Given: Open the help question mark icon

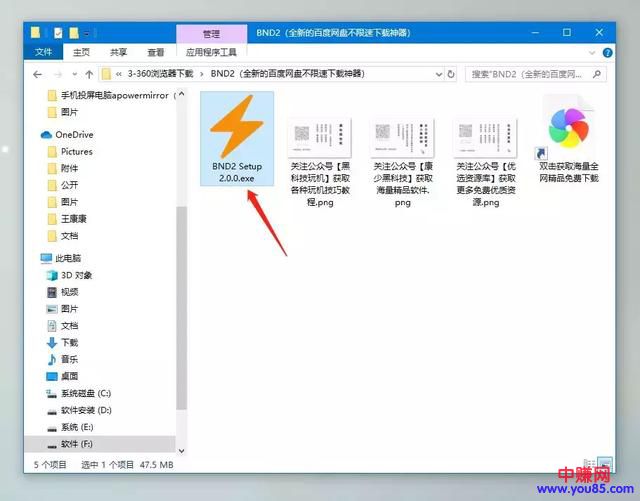Looking at the screenshot, I should (607, 53).
